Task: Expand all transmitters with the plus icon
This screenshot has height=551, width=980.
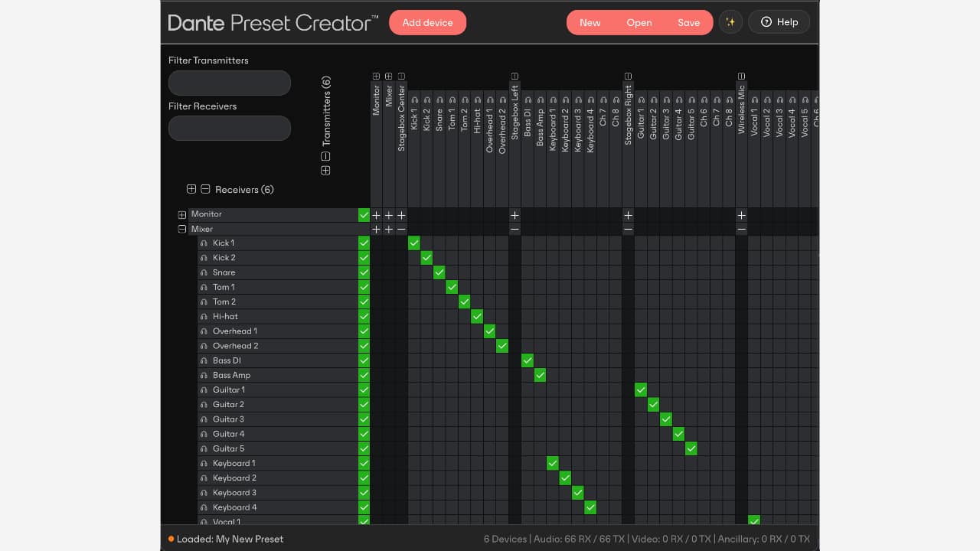Action: tap(325, 171)
